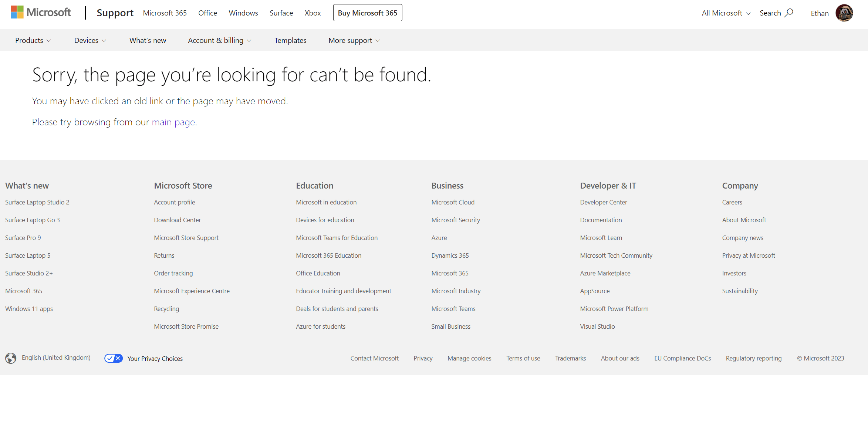Open Terms of use link
868x430 pixels.
click(523, 358)
